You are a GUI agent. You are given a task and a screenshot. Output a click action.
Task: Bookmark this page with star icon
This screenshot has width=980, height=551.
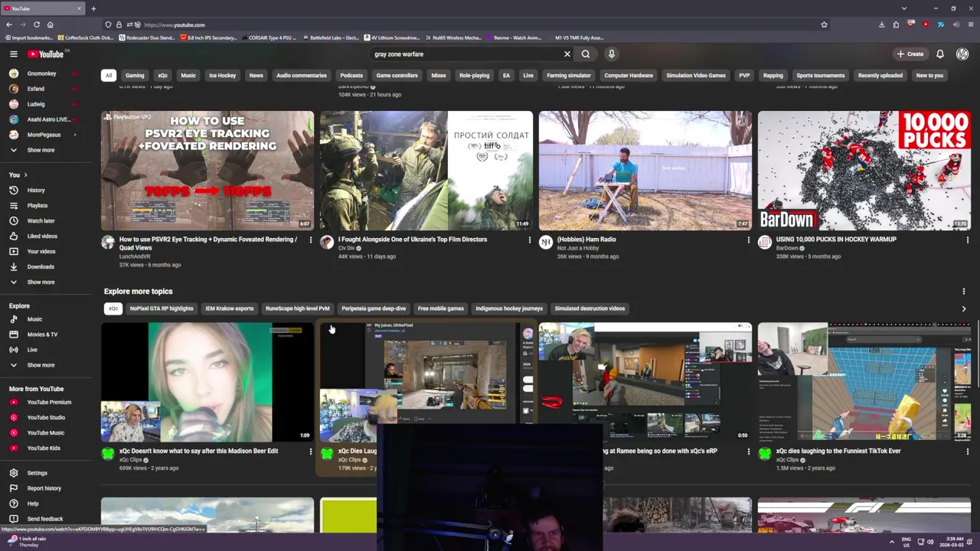pos(824,24)
